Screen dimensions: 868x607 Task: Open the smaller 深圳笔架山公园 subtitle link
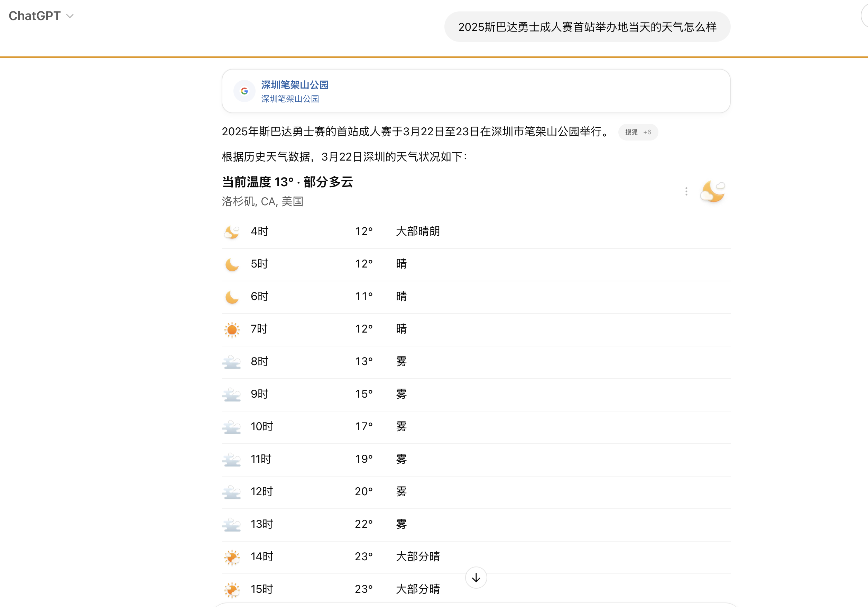point(290,99)
